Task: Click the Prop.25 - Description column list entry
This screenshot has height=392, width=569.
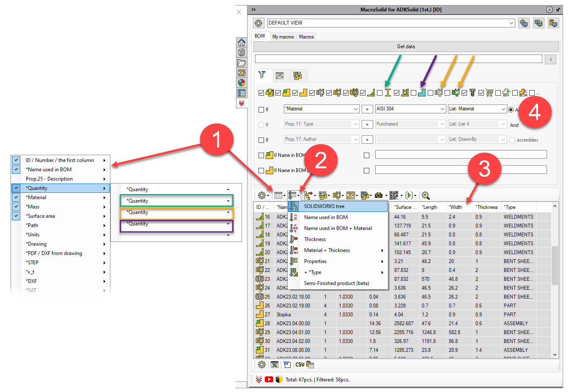Action: (61, 179)
